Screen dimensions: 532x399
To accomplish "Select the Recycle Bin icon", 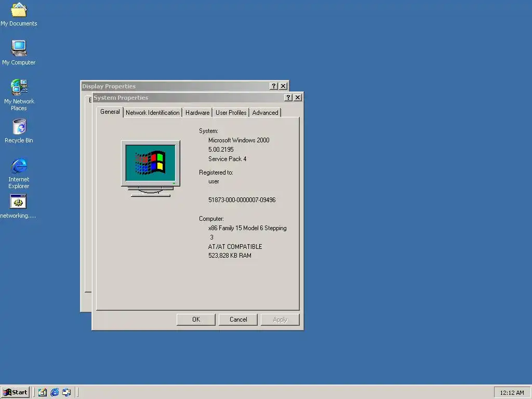I will point(19,130).
